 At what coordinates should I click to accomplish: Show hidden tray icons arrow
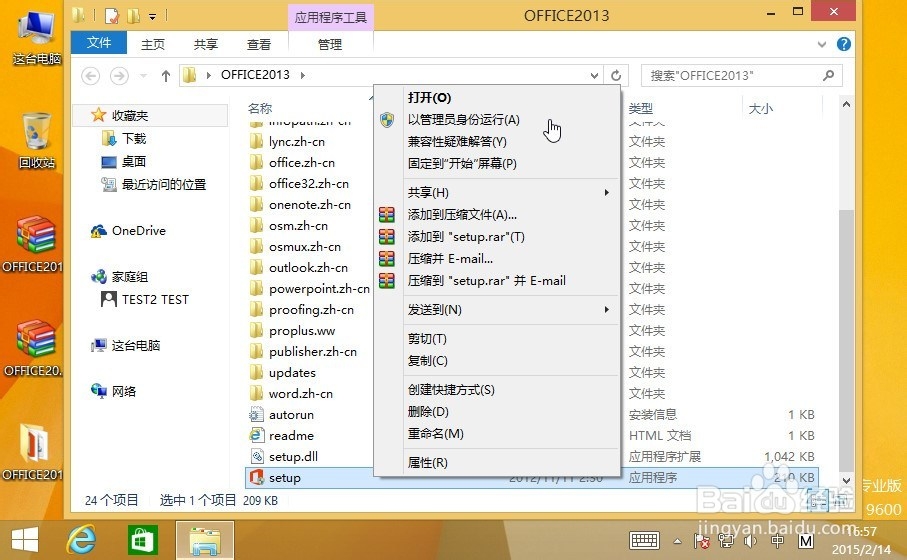point(677,541)
